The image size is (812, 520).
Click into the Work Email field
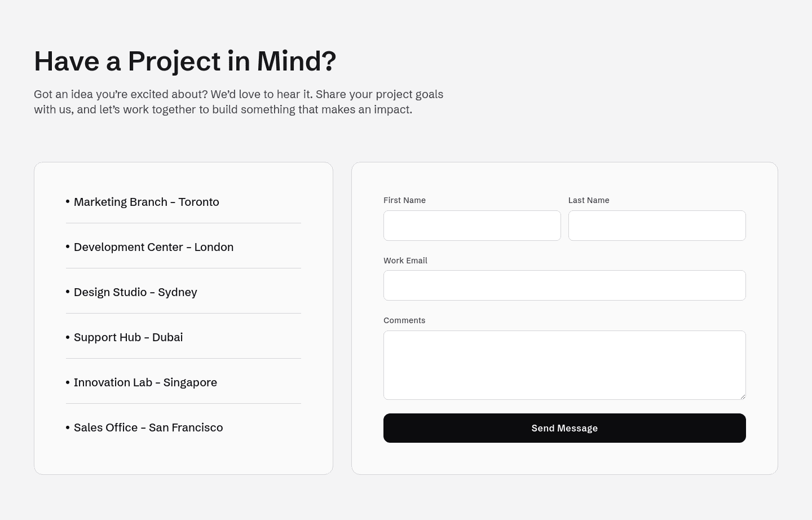pyautogui.click(x=564, y=285)
